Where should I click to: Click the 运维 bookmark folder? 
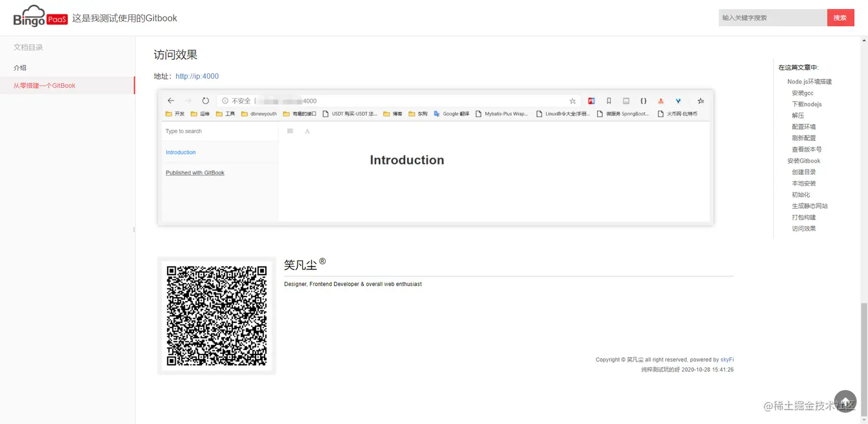coord(200,114)
